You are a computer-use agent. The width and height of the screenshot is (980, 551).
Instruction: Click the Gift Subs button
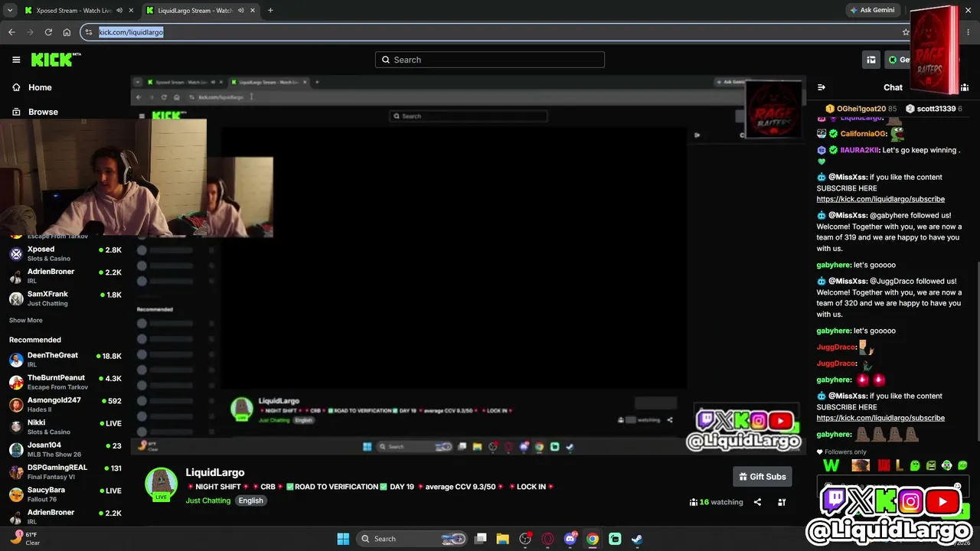pyautogui.click(x=763, y=477)
